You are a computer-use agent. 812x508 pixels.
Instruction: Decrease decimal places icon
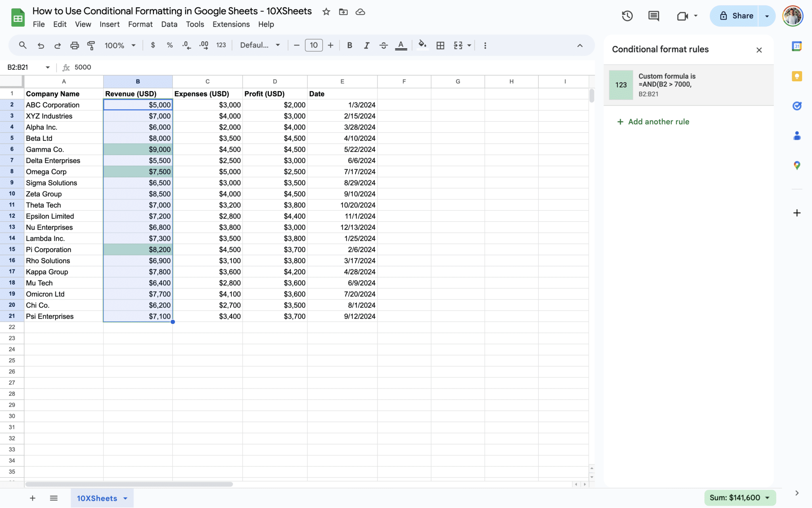pos(187,45)
